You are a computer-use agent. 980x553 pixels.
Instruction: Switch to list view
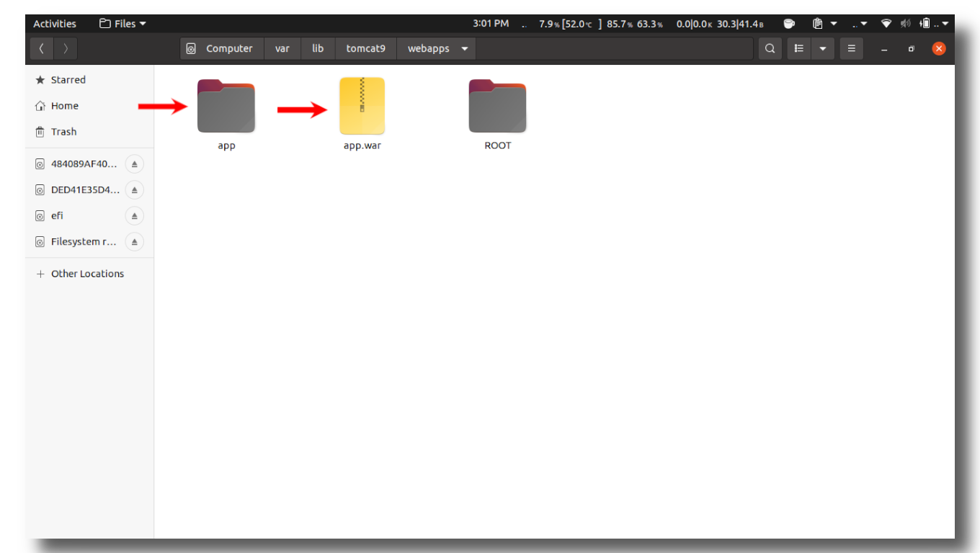(799, 48)
